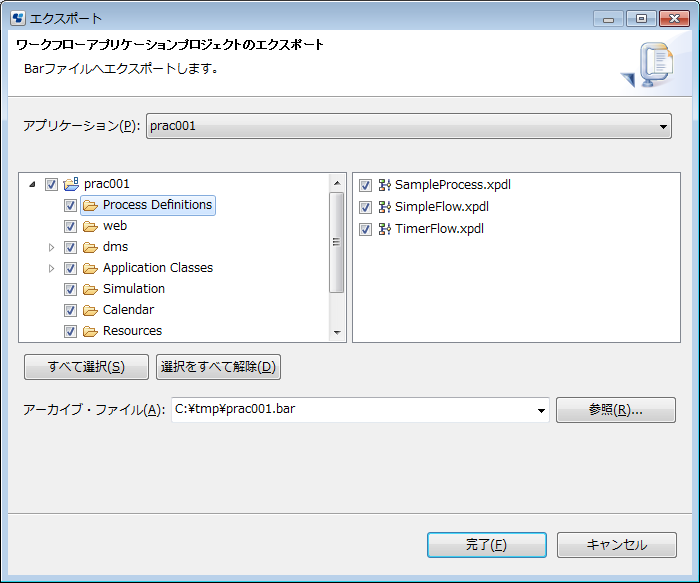Select the Resources tree item label
The image size is (700, 583).
point(133,331)
